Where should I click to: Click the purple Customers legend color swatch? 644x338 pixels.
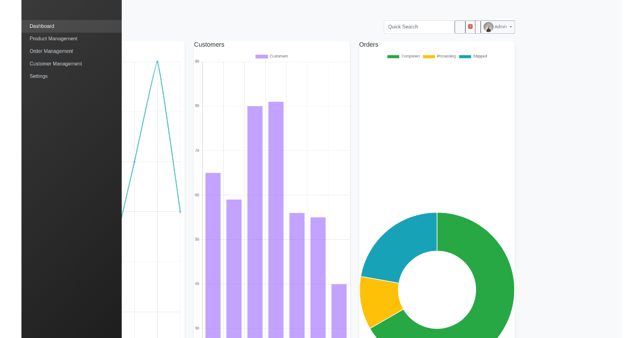pos(261,56)
